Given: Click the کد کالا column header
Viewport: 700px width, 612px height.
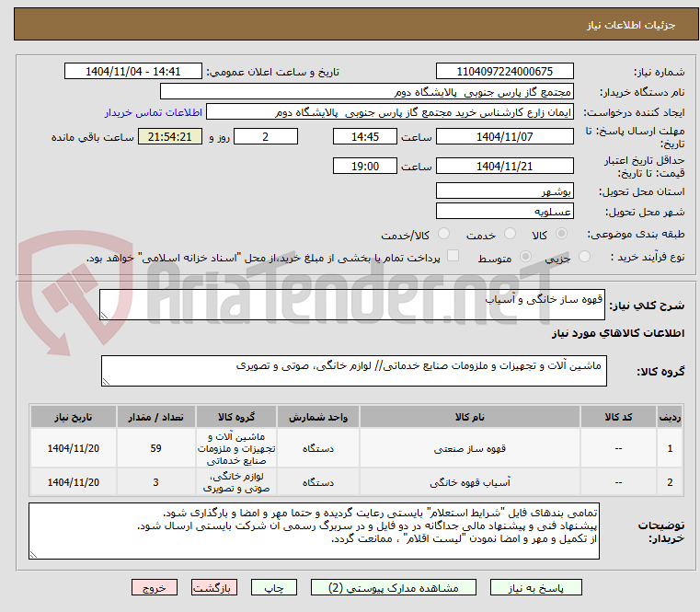Looking at the screenshot, I should click(x=618, y=417).
